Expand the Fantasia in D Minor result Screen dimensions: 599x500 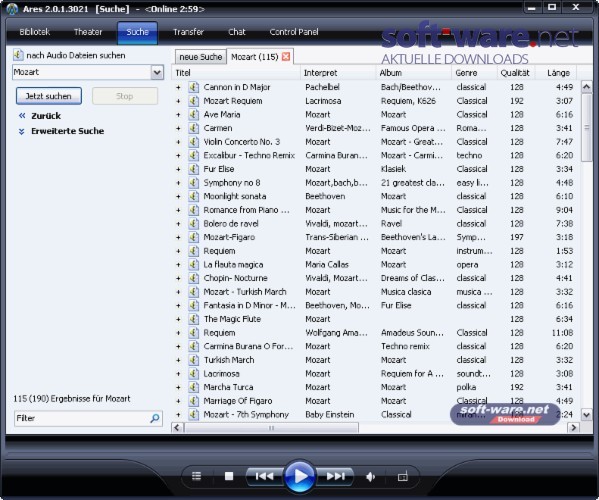178,306
